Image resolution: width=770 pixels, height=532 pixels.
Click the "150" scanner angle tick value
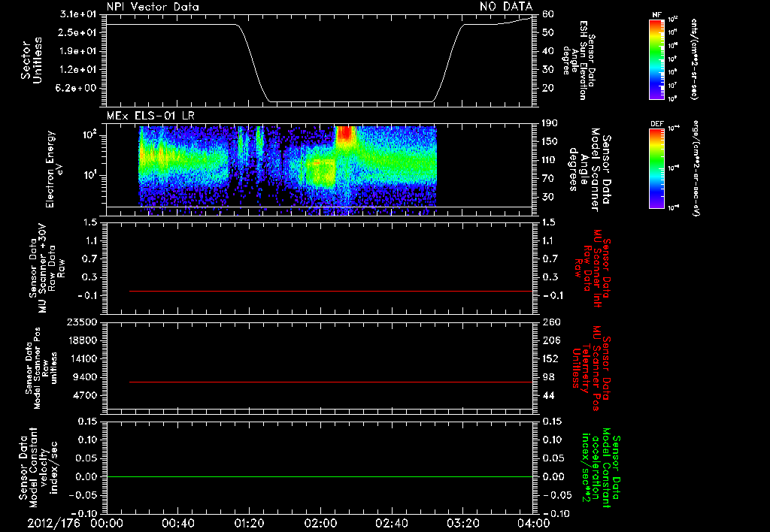tap(550, 142)
